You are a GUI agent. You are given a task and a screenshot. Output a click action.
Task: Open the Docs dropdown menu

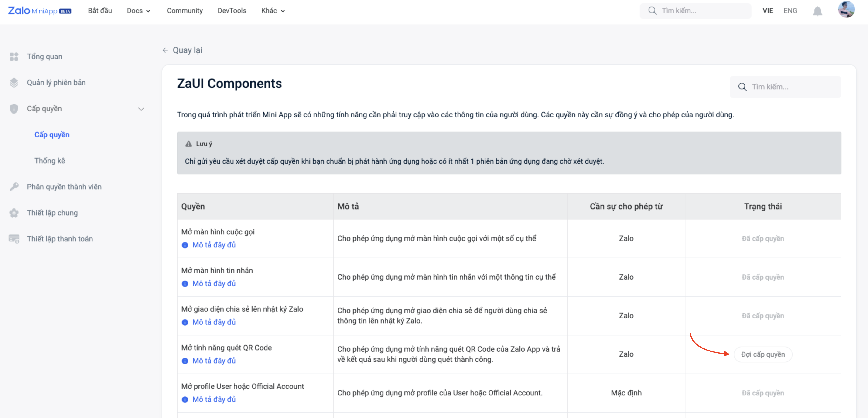click(x=138, y=11)
